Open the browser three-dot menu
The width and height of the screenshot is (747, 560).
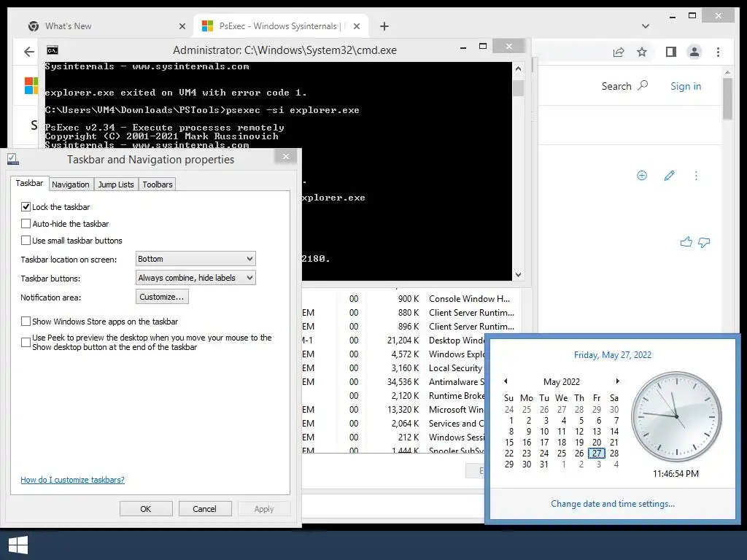(718, 52)
